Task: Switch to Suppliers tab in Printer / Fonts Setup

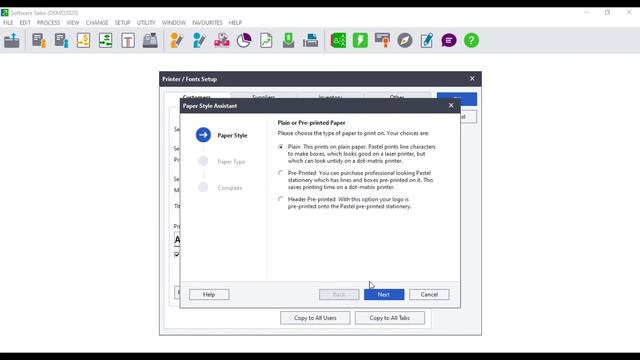Action: tap(263, 96)
